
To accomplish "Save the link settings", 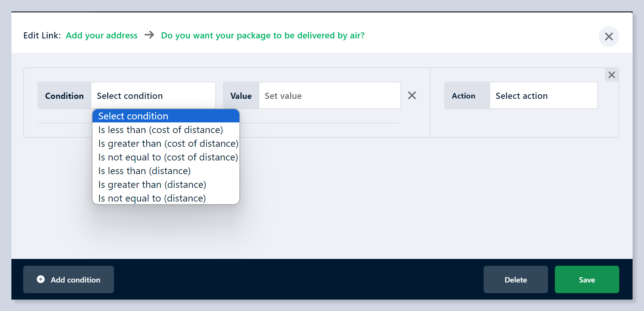I will coord(587,279).
